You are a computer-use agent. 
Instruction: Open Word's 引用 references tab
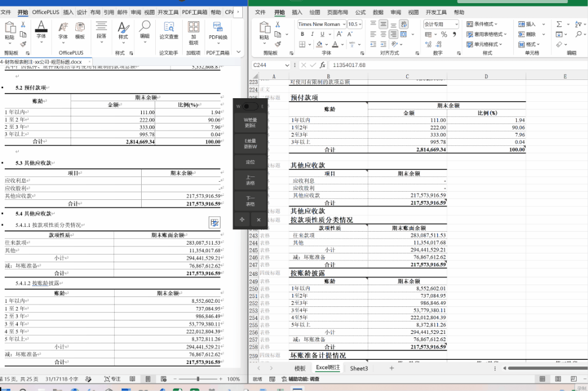109,12
